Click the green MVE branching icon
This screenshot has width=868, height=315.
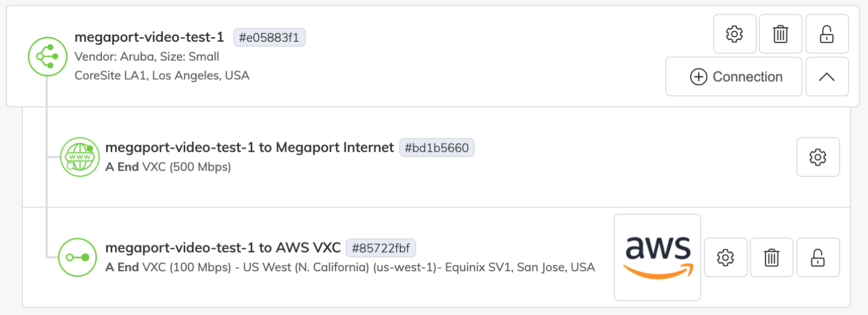click(47, 56)
